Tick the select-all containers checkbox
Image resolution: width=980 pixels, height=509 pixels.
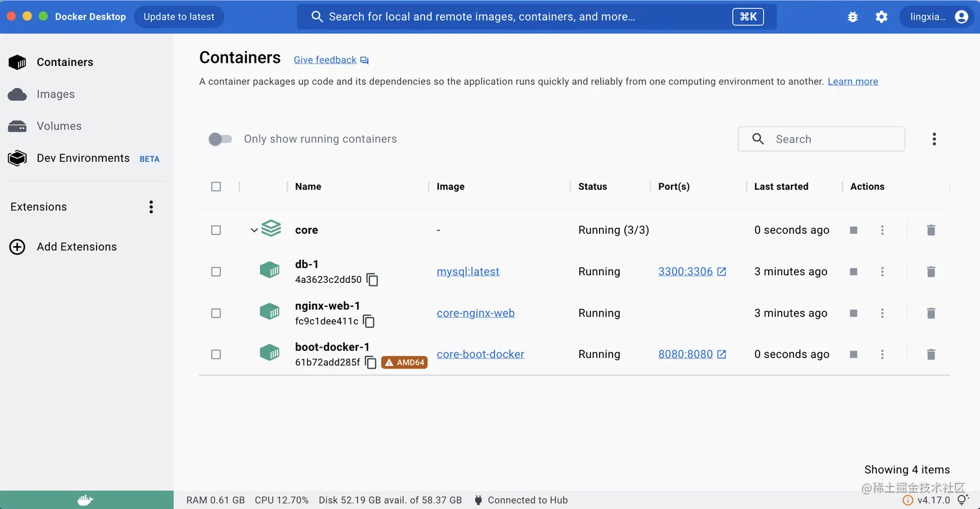(216, 187)
